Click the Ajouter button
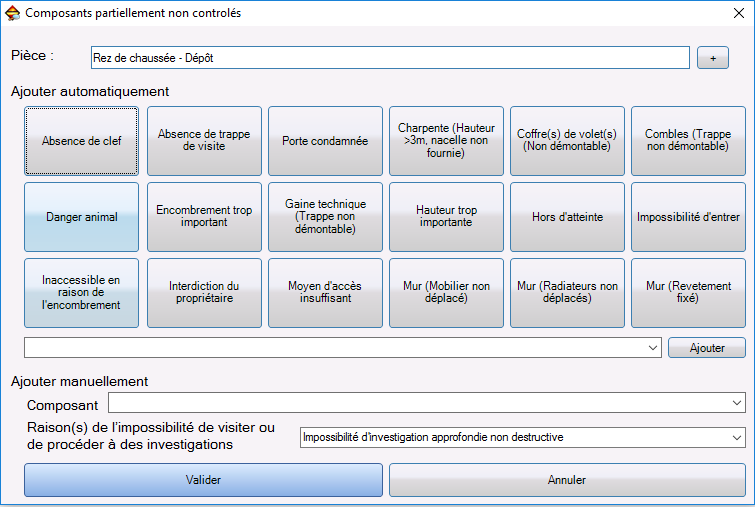Viewport: 755px width, 507px height. pyautogui.click(x=707, y=348)
